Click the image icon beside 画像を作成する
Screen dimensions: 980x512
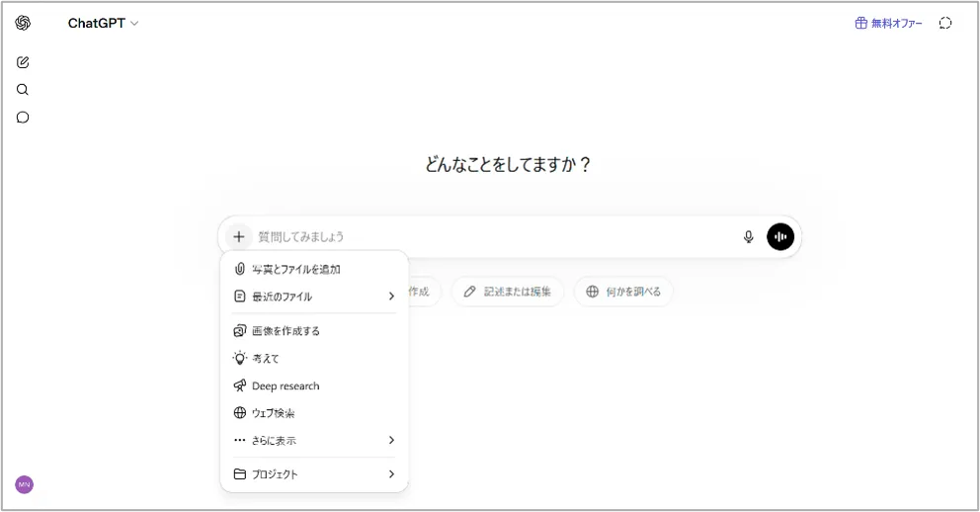pyautogui.click(x=239, y=331)
